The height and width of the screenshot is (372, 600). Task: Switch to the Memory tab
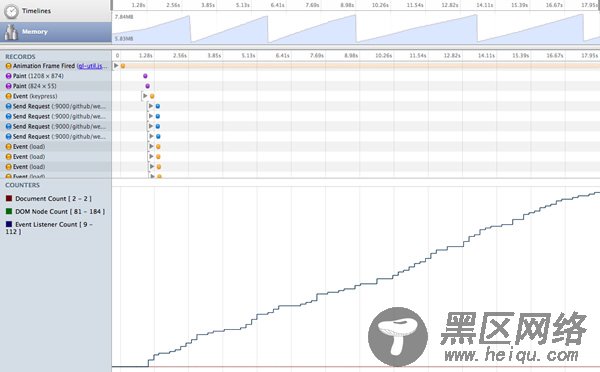[x=55, y=32]
